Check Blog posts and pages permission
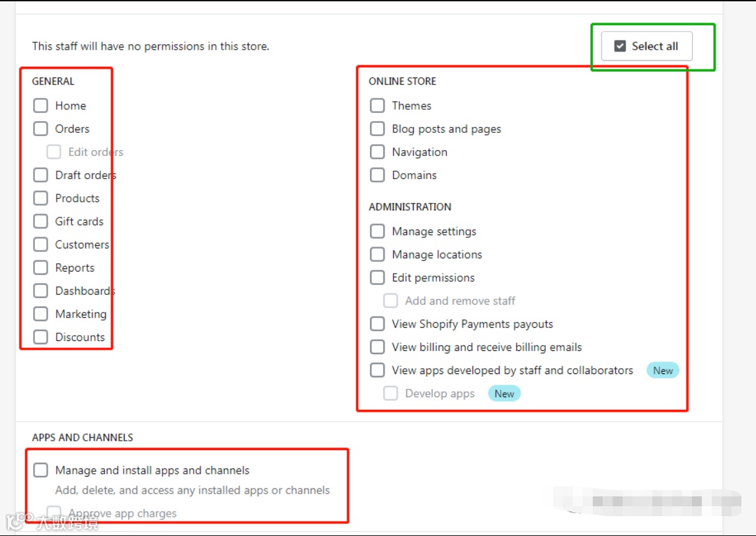The height and width of the screenshot is (536, 756). 377,129
